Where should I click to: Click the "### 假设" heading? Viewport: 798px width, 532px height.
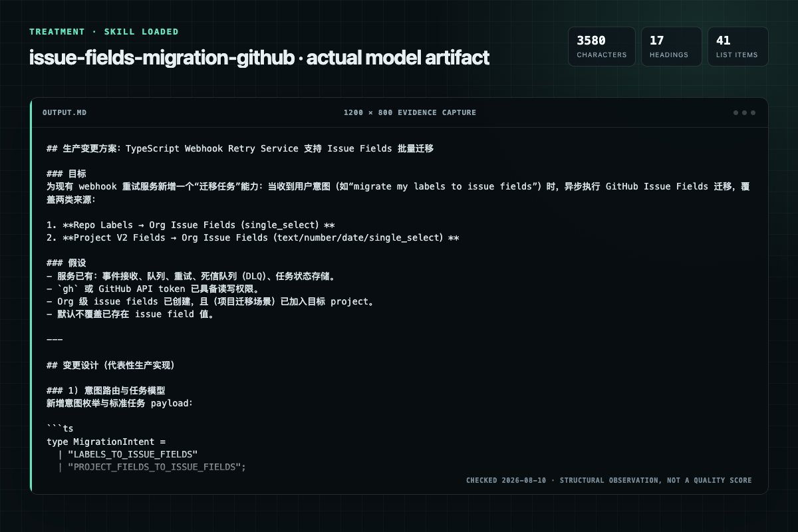(x=66, y=263)
